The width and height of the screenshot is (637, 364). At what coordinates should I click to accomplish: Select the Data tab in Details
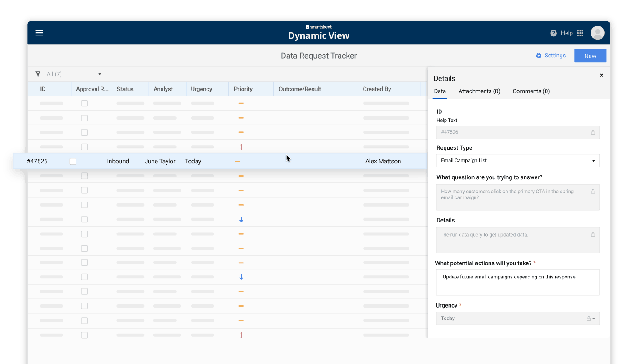click(x=440, y=91)
